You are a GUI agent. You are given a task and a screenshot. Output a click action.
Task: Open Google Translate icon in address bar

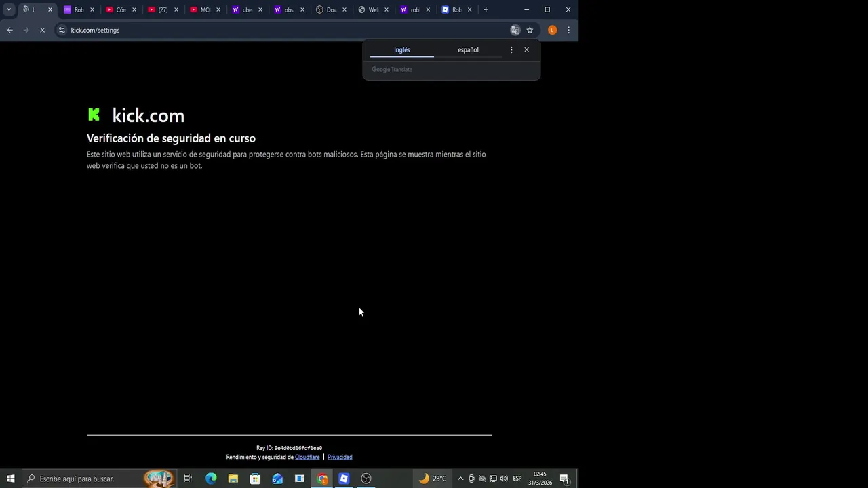pos(515,30)
